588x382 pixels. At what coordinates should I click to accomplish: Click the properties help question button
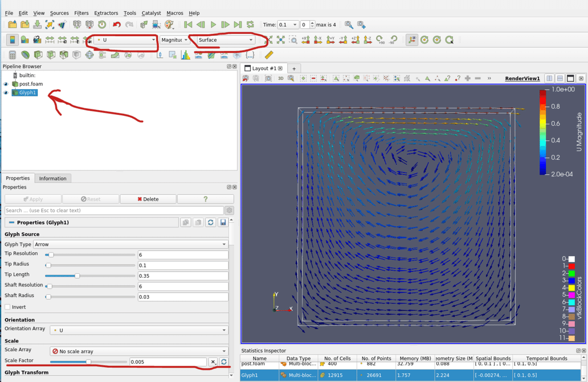point(205,199)
